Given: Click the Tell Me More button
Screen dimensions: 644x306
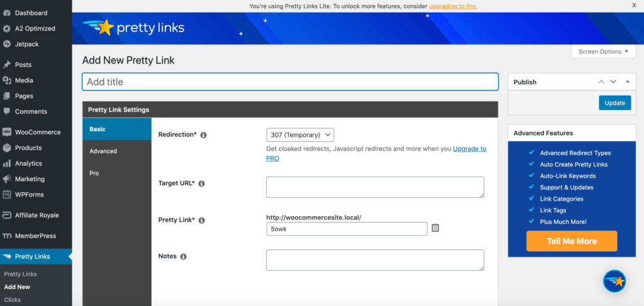Looking at the screenshot, I should coord(572,241).
